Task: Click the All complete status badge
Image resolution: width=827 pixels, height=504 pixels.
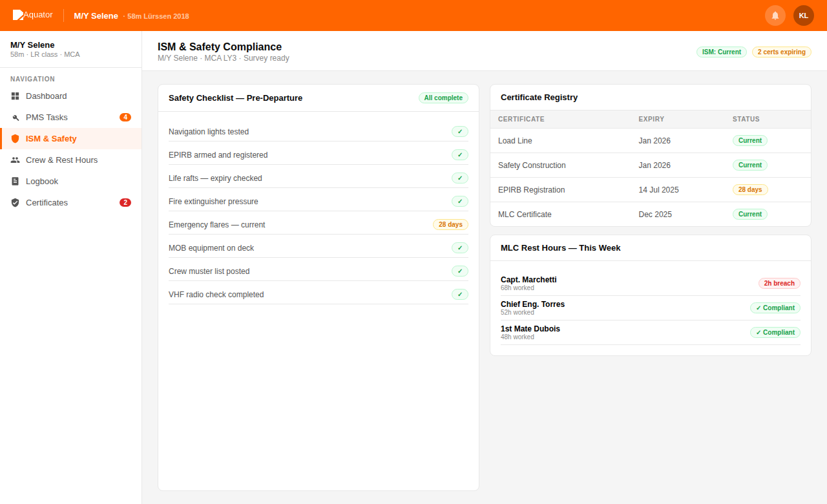Action: [443, 98]
